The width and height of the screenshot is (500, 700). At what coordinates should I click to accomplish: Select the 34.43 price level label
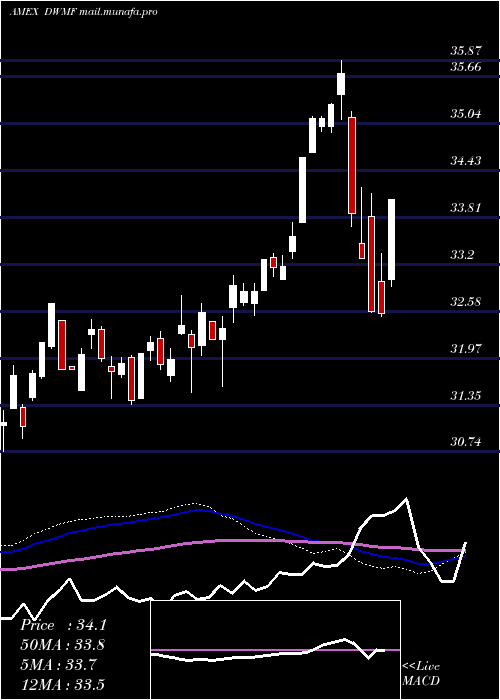pyautogui.click(x=466, y=160)
